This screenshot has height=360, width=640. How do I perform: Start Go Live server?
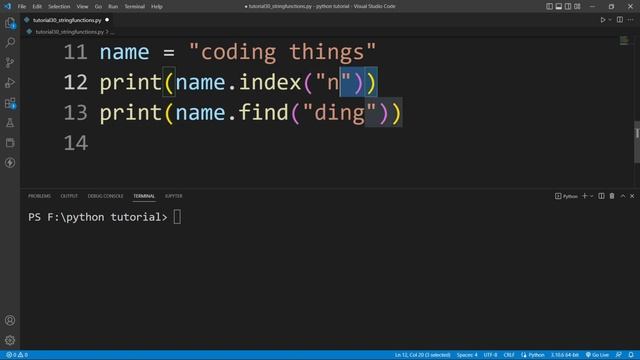(x=598, y=355)
